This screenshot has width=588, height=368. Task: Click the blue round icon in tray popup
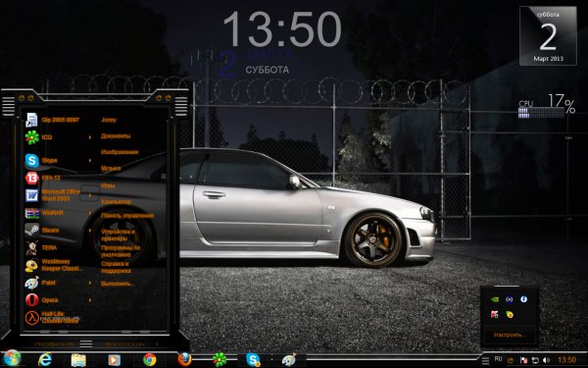click(x=523, y=299)
